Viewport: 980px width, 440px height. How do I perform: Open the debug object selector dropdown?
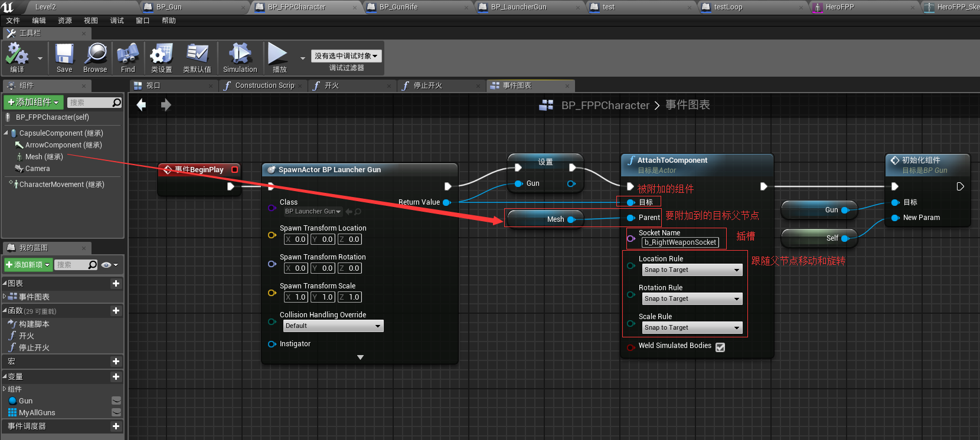pyautogui.click(x=346, y=56)
